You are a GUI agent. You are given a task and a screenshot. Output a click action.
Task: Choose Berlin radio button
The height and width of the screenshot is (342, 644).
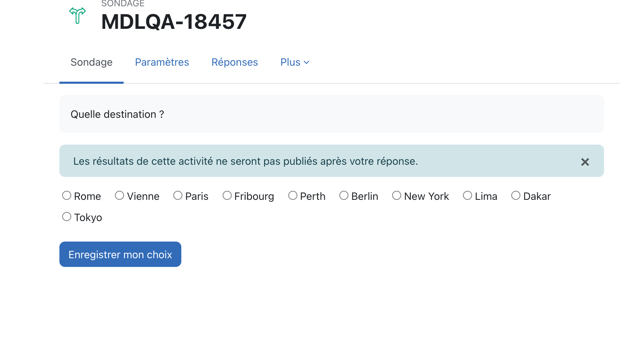click(x=344, y=196)
